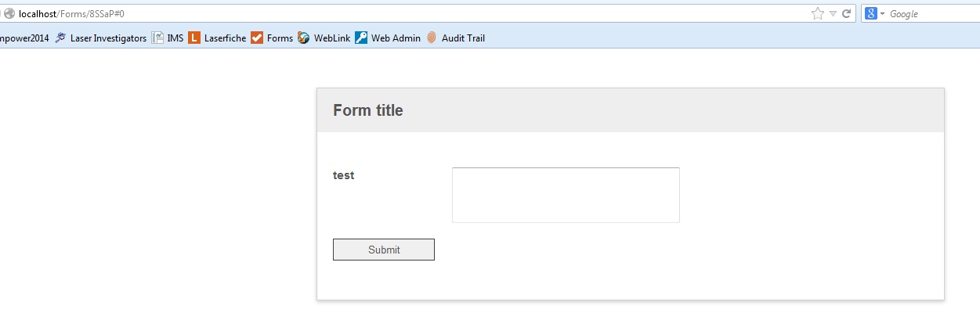Image resolution: width=980 pixels, height=327 pixels.
Task: Click the test field label
Action: tap(343, 175)
